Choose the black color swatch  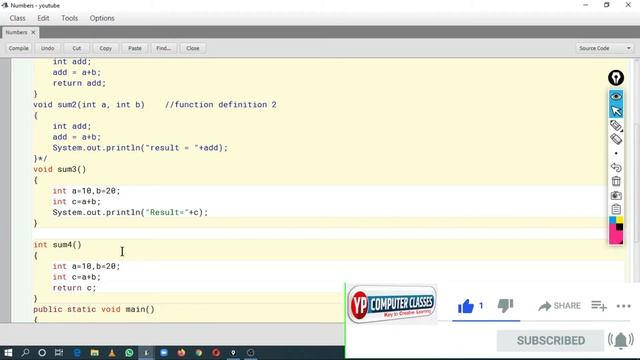coord(620,227)
